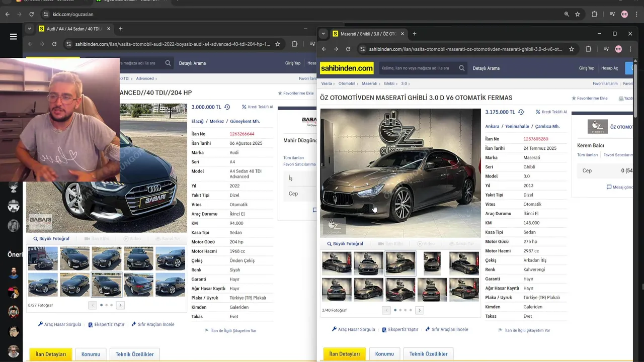Open Vasıta breadcrumb in Maserati window
Viewport: 644px width, 362px height.
pos(327,83)
